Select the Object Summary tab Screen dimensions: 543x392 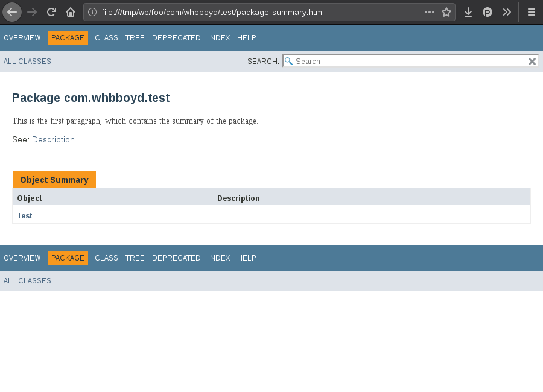click(54, 179)
